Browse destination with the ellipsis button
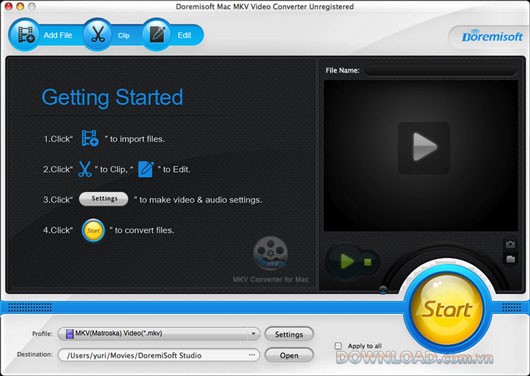Viewport: 530px width, 376px height. click(x=252, y=355)
